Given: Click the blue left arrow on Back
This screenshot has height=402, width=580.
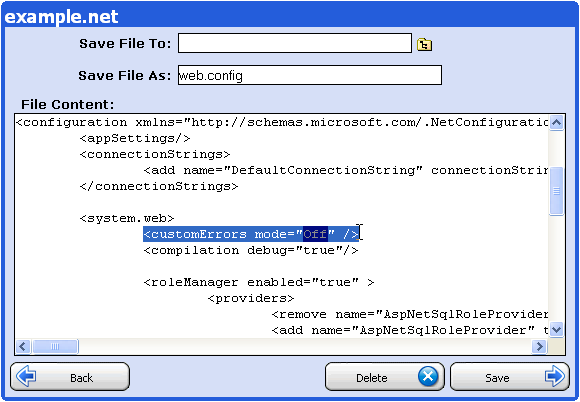Looking at the screenshot, I should pos(26,376).
